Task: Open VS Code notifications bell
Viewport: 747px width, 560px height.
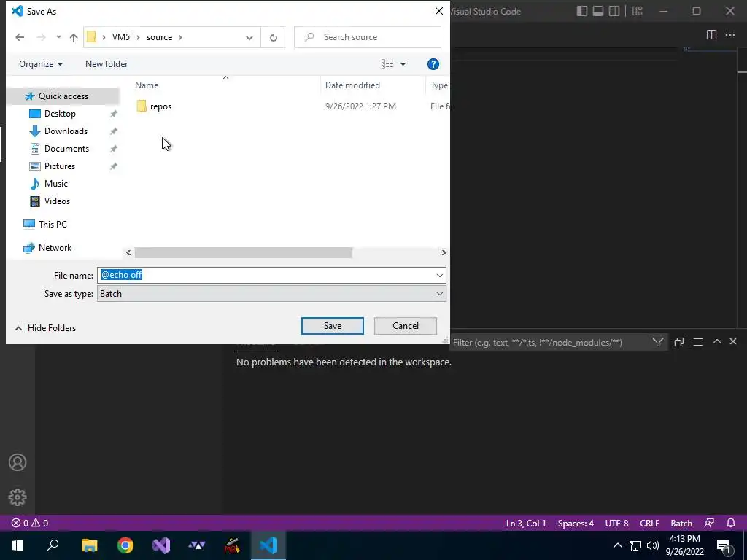Action: click(x=731, y=523)
